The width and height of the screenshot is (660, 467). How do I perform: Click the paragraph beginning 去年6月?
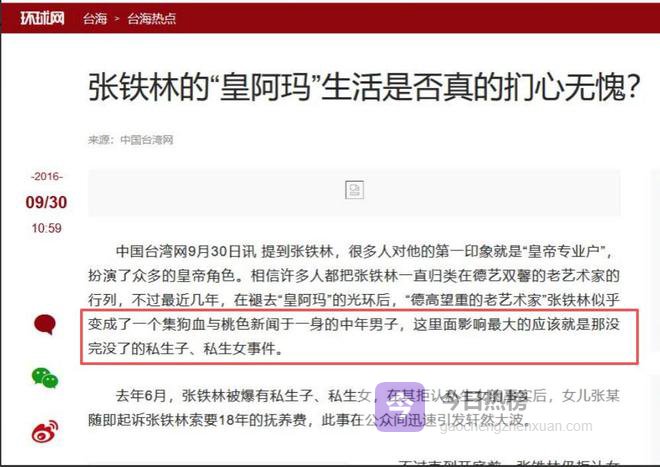pyautogui.click(x=354, y=408)
